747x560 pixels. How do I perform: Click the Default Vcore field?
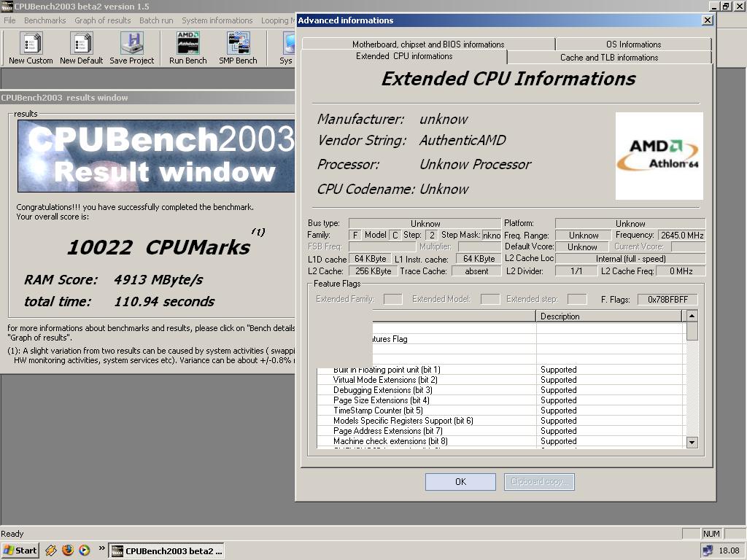coord(582,246)
